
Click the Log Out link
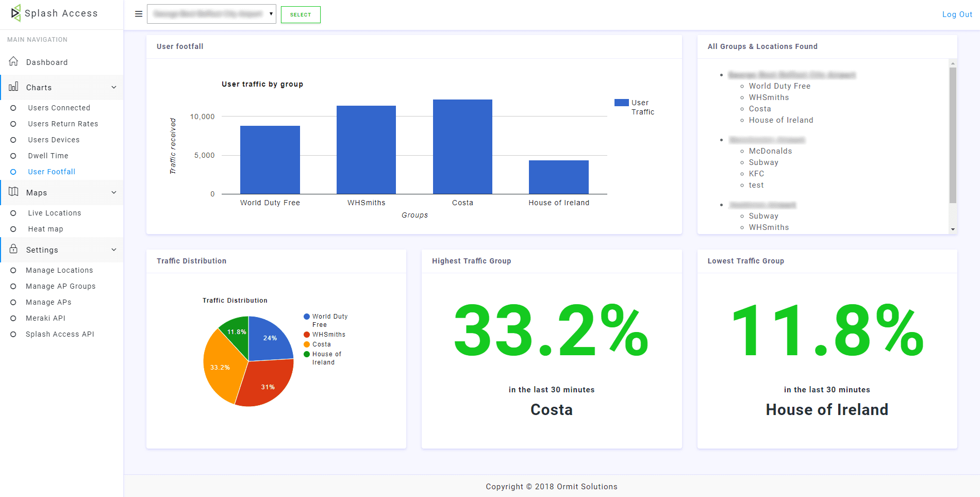[957, 14]
